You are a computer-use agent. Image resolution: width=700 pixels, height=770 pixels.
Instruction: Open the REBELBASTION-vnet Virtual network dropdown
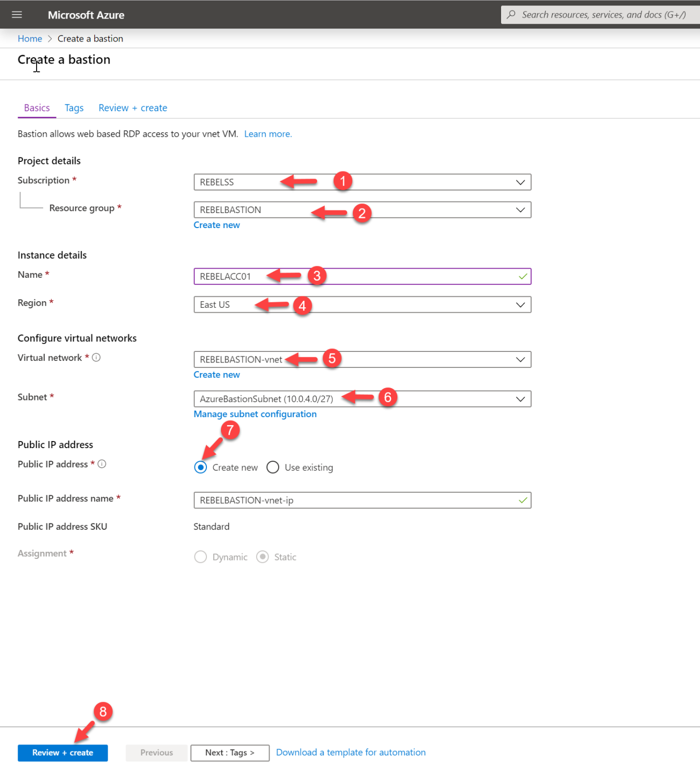[520, 359]
